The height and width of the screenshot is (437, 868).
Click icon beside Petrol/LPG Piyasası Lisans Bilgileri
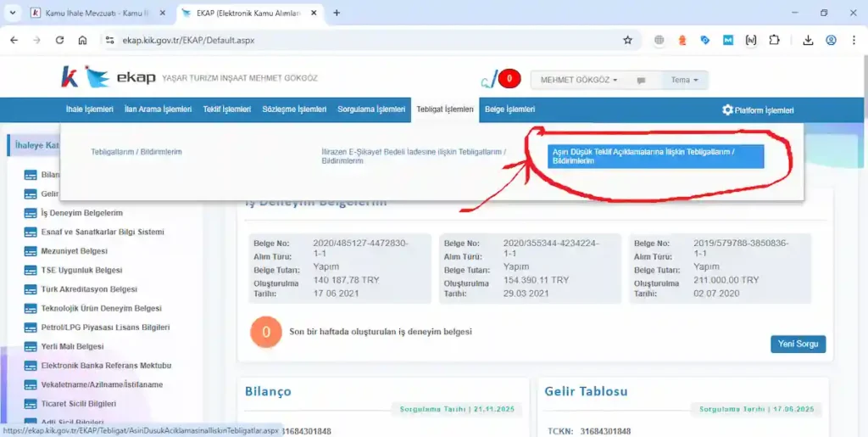pyautogui.click(x=31, y=328)
